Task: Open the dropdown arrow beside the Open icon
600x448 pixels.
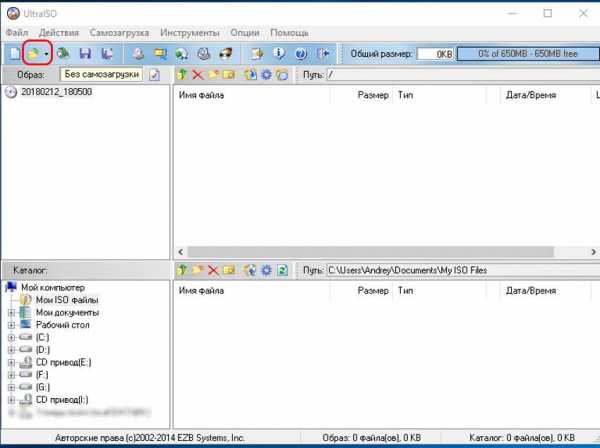Action: (x=46, y=53)
